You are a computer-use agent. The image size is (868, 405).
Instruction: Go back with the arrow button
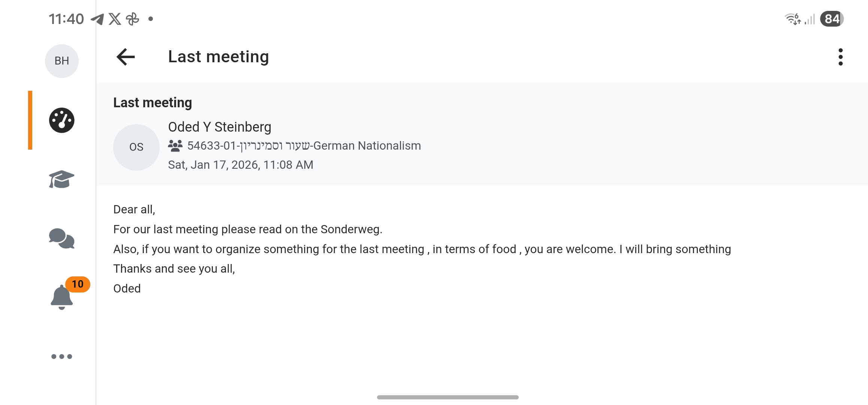pyautogui.click(x=126, y=57)
